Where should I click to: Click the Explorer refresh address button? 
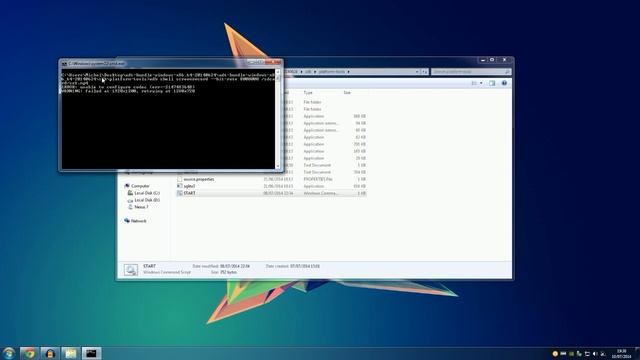click(x=425, y=71)
